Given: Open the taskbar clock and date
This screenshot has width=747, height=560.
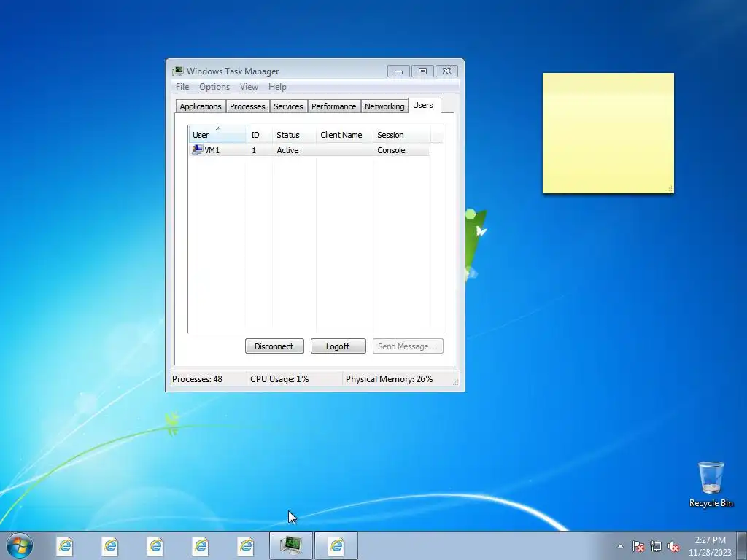Looking at the screenshot, I should (710, 546).
